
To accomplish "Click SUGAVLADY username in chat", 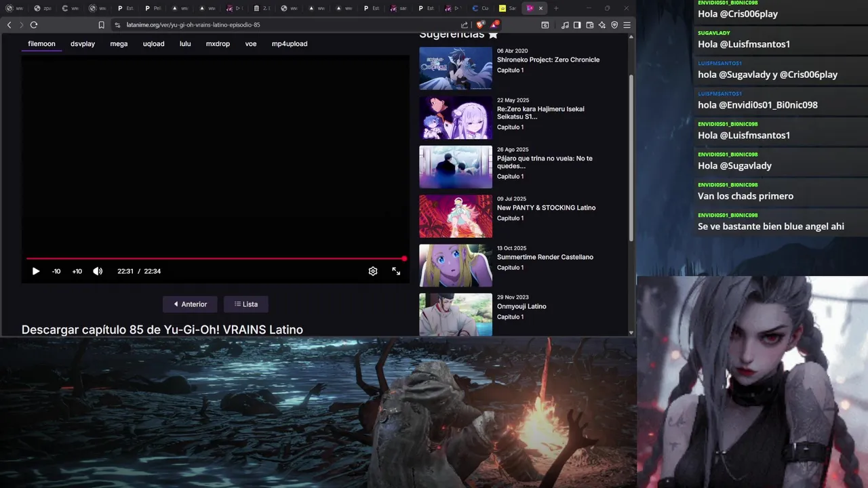I will (714, 33).
